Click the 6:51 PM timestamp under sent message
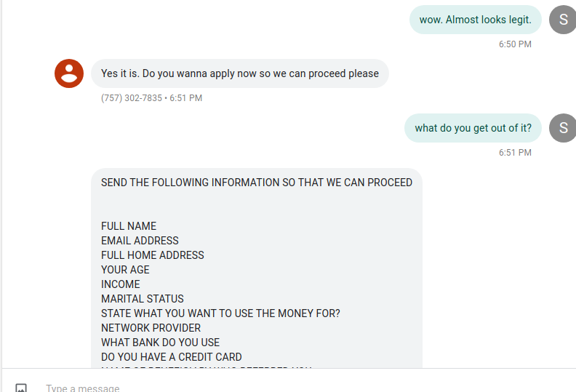 pos(515,153)
